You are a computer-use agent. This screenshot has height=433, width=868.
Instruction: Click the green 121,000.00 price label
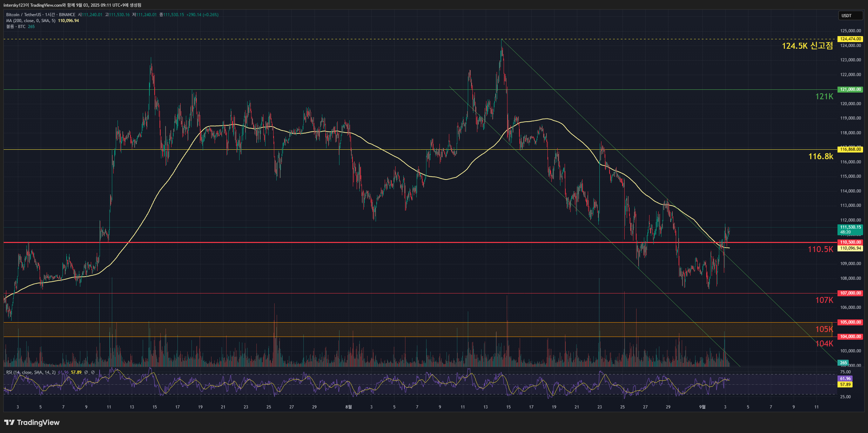pos(850,89)
